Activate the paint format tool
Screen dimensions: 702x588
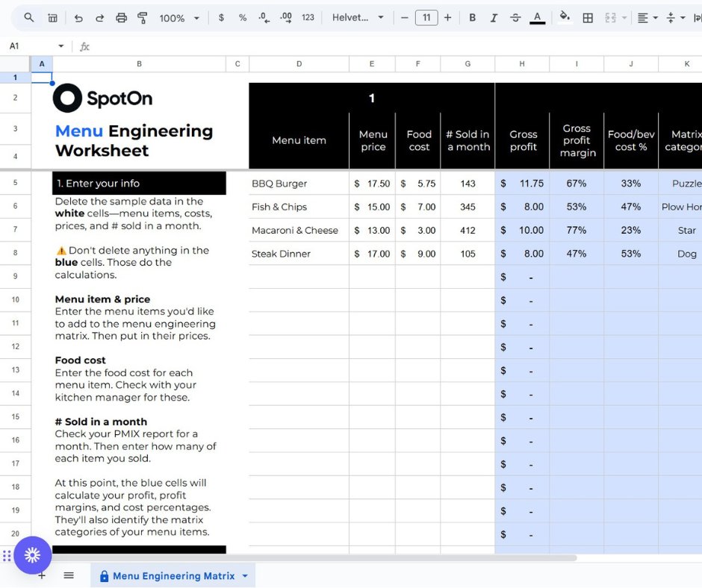pyautogui.click(x=143, y=18)
